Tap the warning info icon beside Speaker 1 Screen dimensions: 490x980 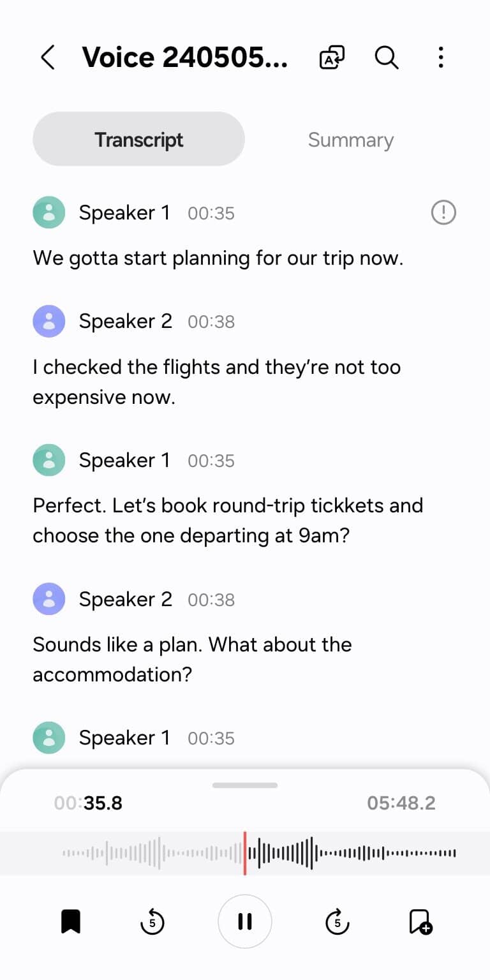(x=443, y=212)
